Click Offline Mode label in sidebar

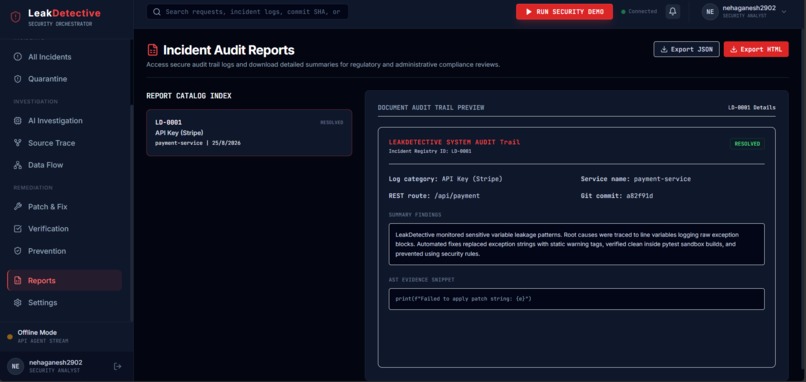click(37, 333)
